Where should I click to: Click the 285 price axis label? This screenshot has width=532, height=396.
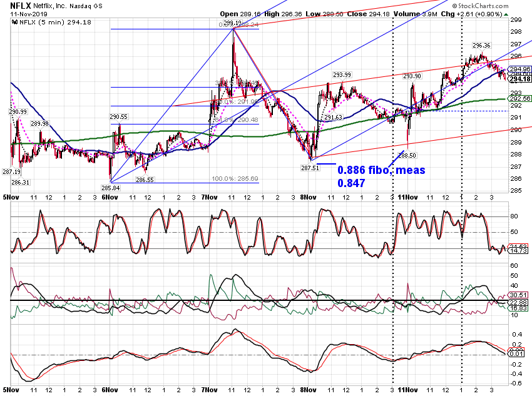tap(516, 191)
